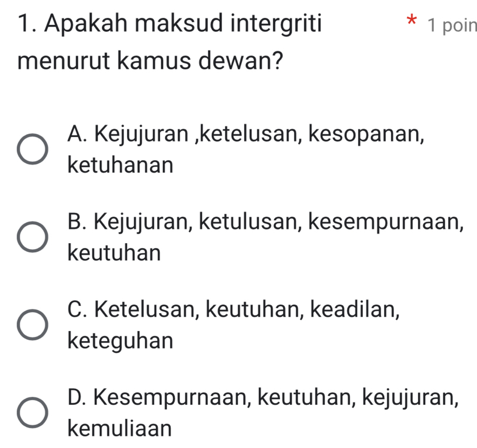Click answer text starting "B. Kejujuran"
This screenshot has height=448, width=477.
pos(265,222)
